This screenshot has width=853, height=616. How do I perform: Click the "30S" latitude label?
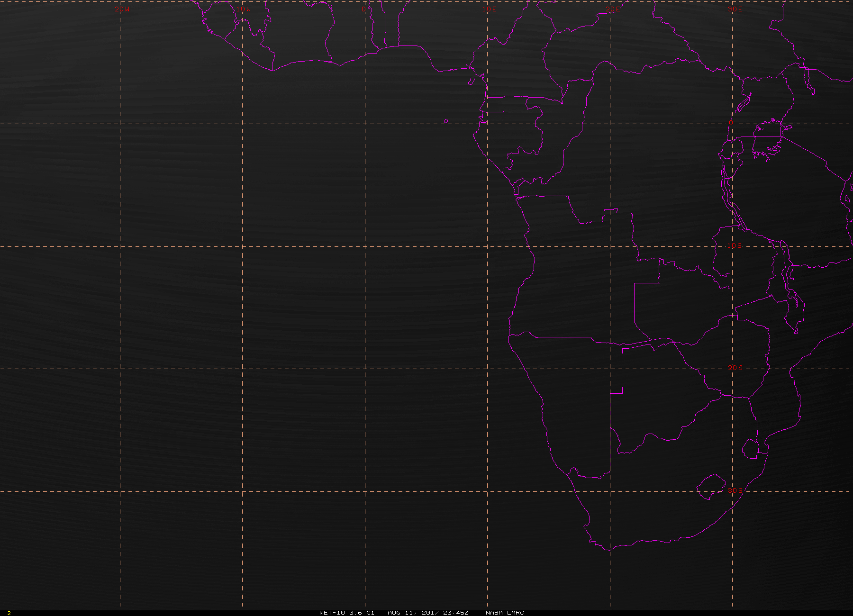click(x=735, y=490)
